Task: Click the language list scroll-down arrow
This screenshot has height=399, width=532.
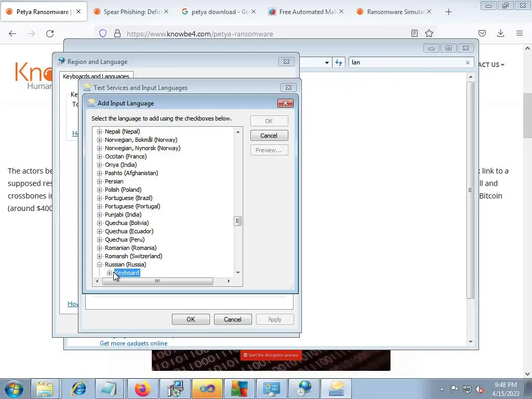Action: pyautogui.click(x=238, y=272)
